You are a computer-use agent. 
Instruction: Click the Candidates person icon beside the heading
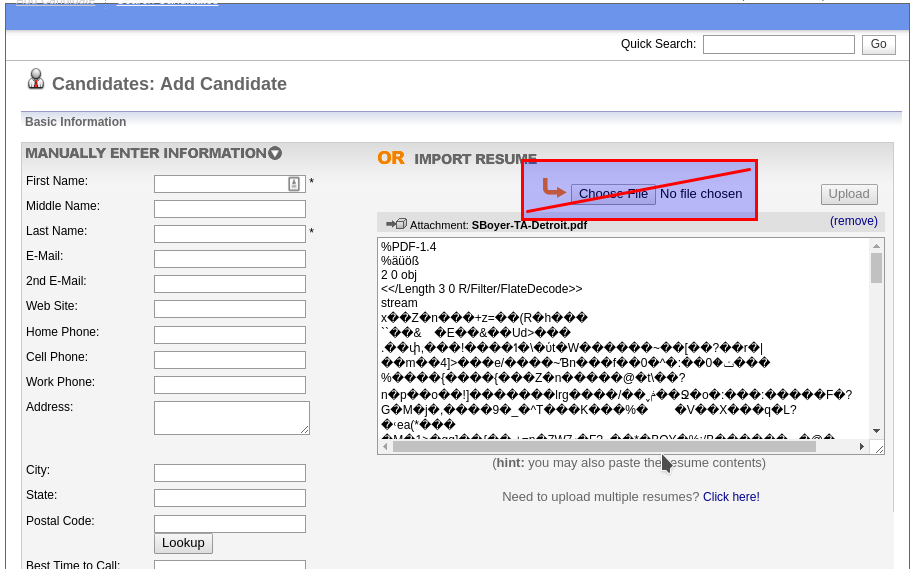pos(36,80)
